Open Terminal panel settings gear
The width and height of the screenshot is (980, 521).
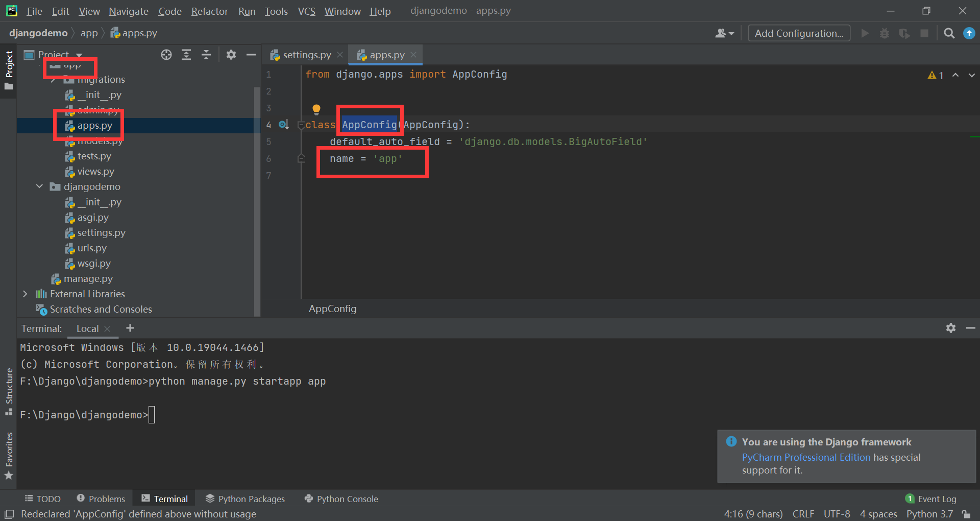tap(950, 328)
